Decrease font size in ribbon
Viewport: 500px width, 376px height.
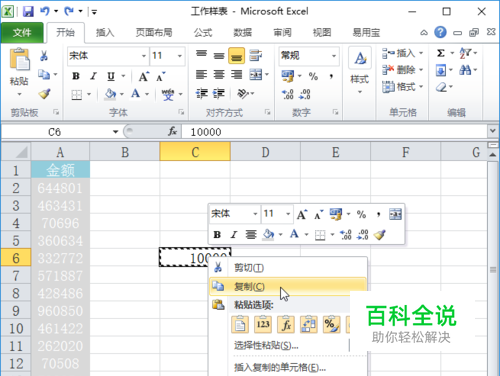(x=161, y=77)
